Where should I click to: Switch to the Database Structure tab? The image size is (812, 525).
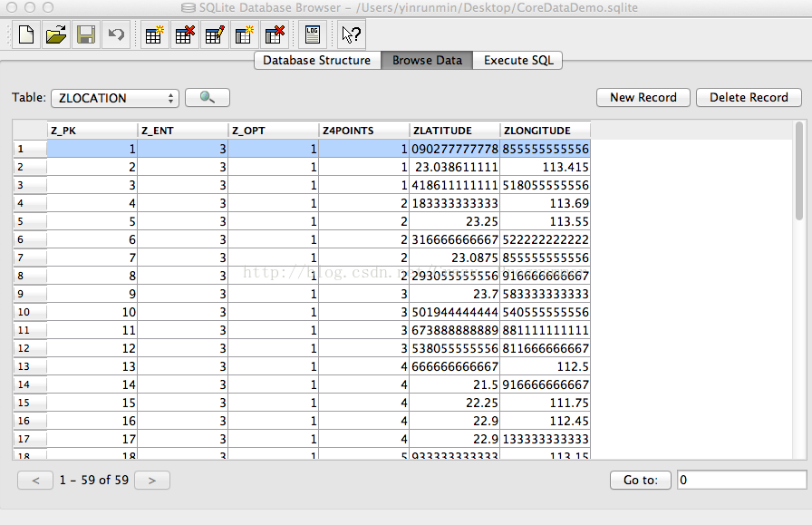[x=317, y=60]
